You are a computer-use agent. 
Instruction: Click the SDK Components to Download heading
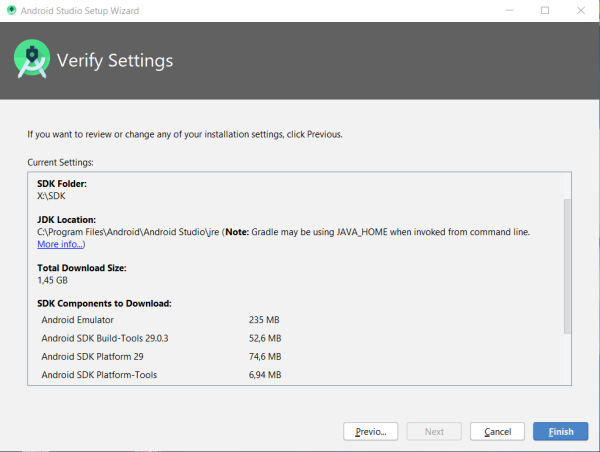pos(104,303)
